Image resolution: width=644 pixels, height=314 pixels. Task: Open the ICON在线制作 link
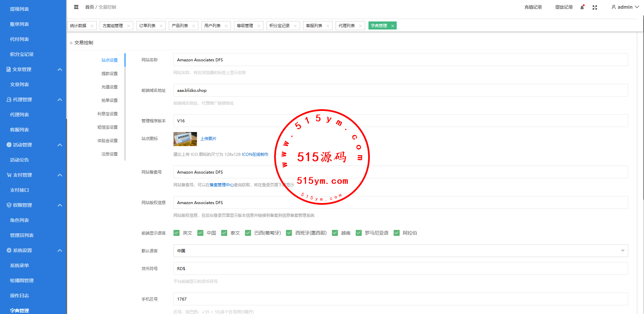click(255, 154)
